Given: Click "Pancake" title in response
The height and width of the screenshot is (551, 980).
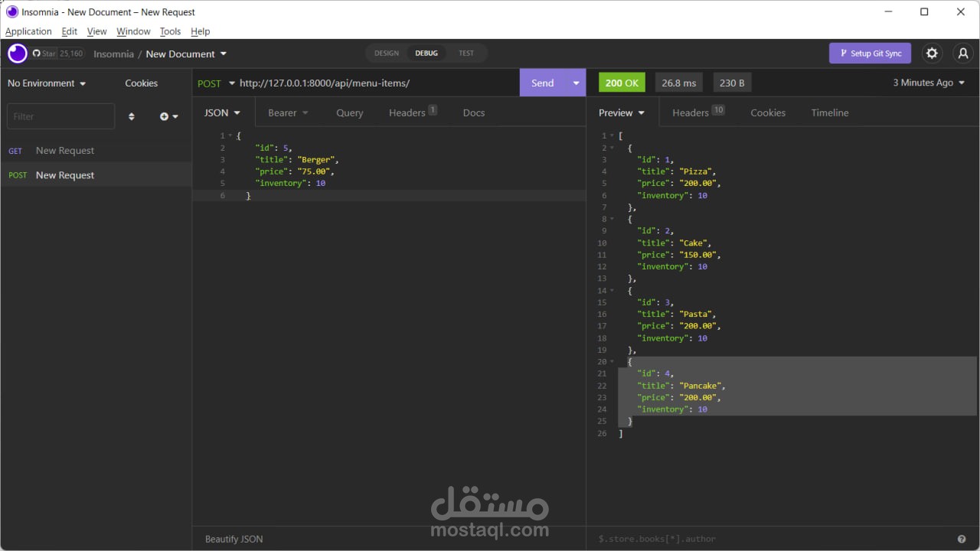Looking at the screenshot, I should coord(701,386).
